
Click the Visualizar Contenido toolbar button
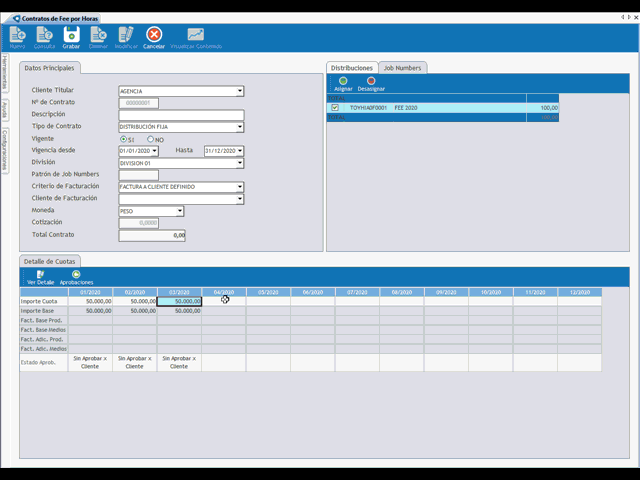click(x=196, y=37)
